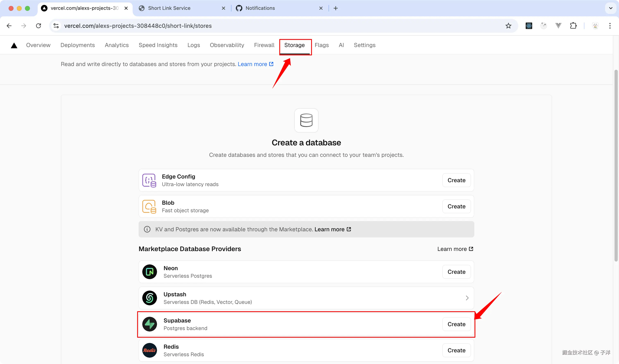Bookmark this page with star icon

(508, 26)
